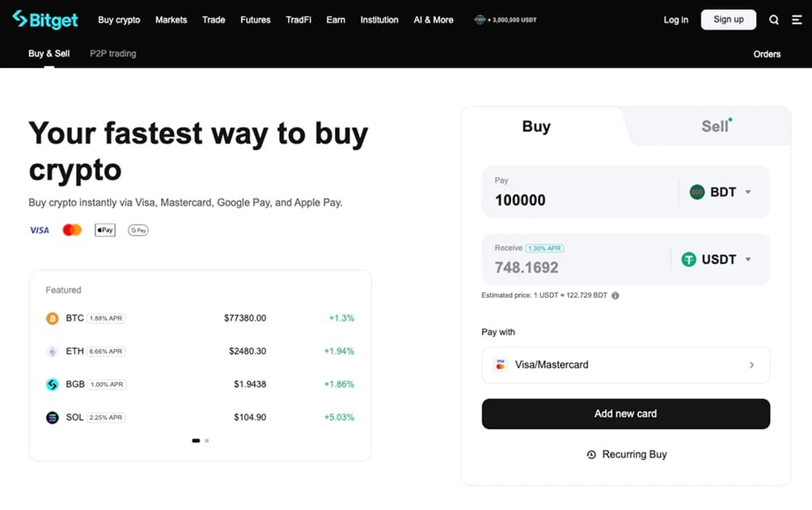Click the SOL price $104.90
The image size is (812, 510).
(250, 417)
